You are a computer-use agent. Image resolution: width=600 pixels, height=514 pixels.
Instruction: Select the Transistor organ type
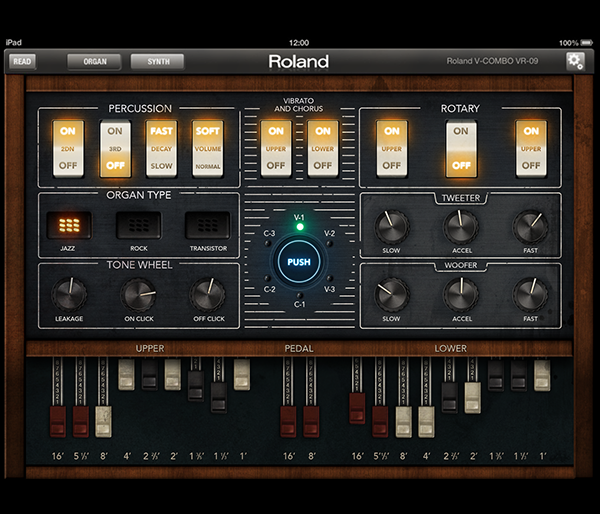click(x=206, y=226)
